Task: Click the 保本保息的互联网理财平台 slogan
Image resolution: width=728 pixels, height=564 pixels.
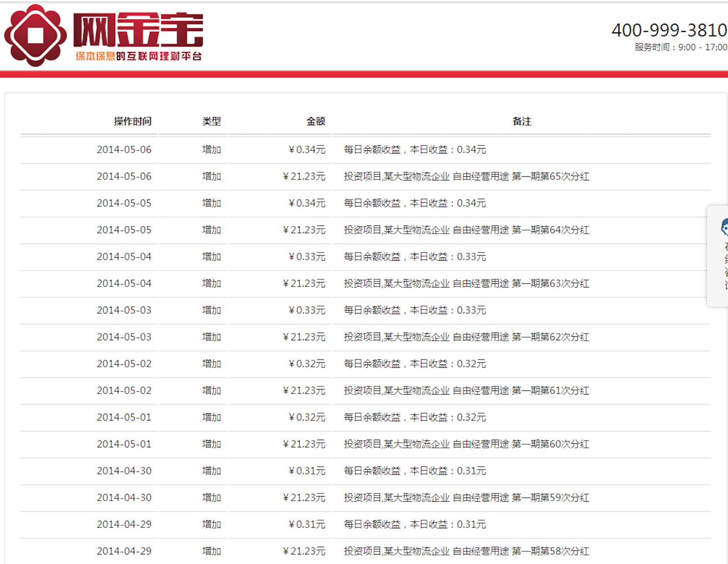Action: pyautogui.click(x=138, y=56)
